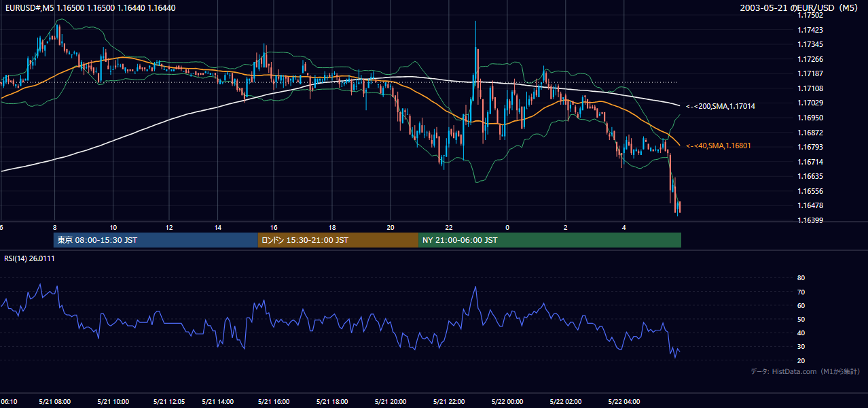868x408 pixels.
Task: Click the RSI(14) 26.0111 indicator label
Action: (x=29, y=258)
